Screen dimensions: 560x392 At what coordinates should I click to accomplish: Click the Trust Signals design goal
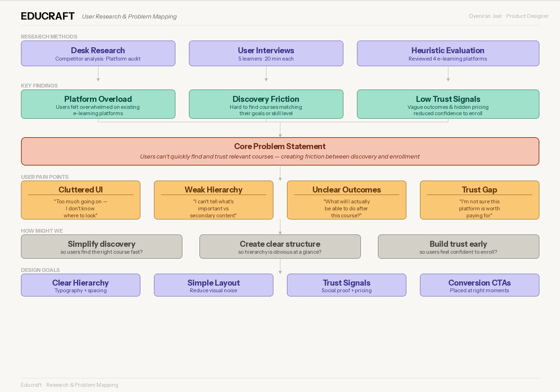coord(346,285)
